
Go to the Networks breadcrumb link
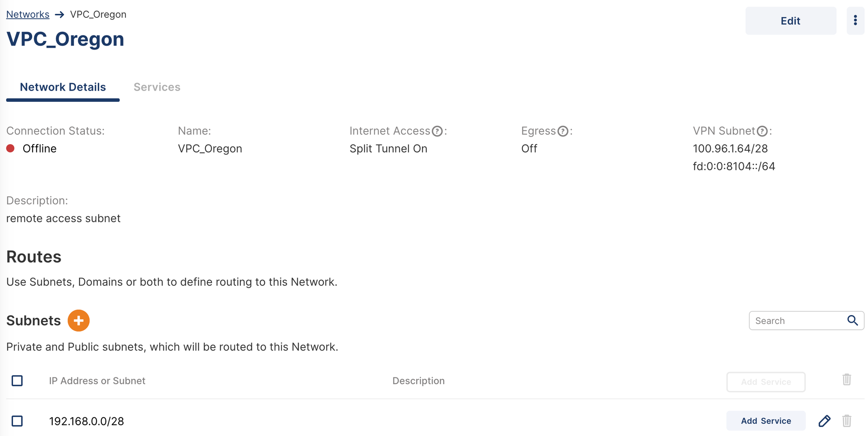coord(28,14)
